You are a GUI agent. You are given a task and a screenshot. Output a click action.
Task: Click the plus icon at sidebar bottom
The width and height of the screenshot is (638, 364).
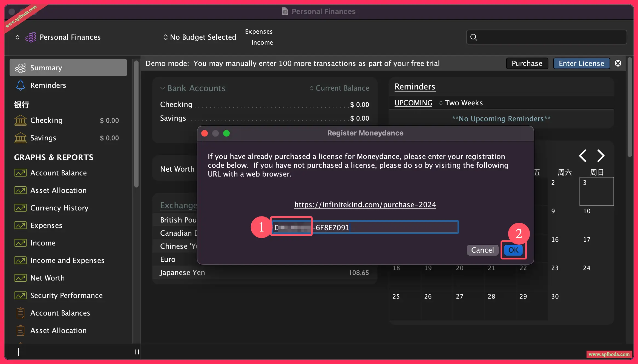(x=19, y=352)
